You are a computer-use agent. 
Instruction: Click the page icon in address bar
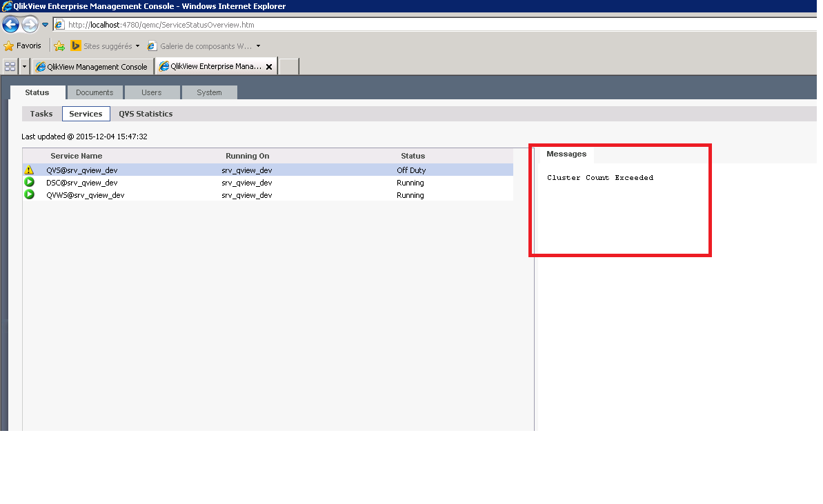tap(59, 25)
